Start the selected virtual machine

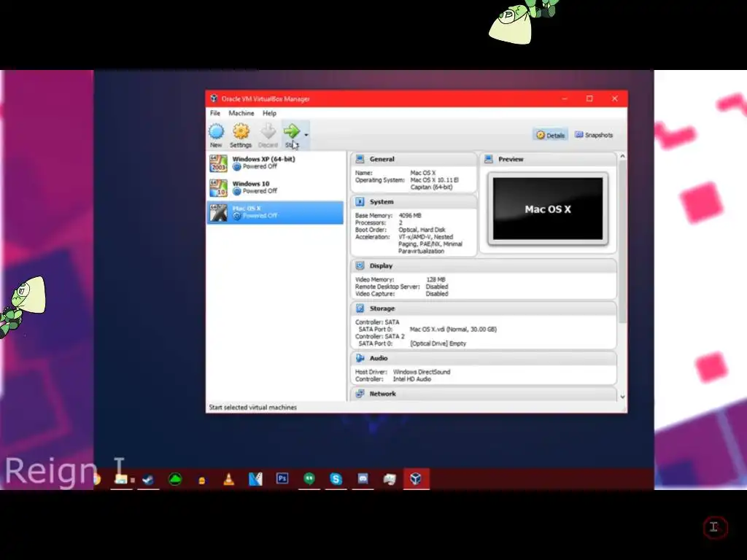[x=292, y=135]
